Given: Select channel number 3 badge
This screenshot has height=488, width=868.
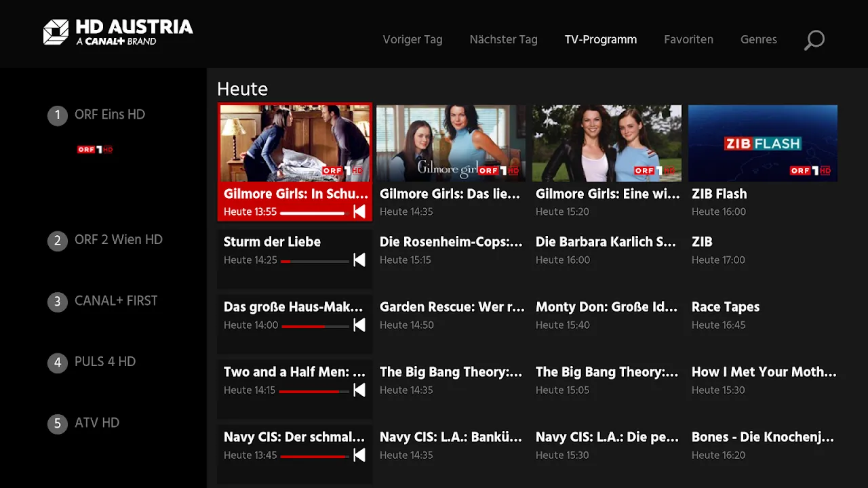Looking at the screenshot, I should tap(58, 302).
